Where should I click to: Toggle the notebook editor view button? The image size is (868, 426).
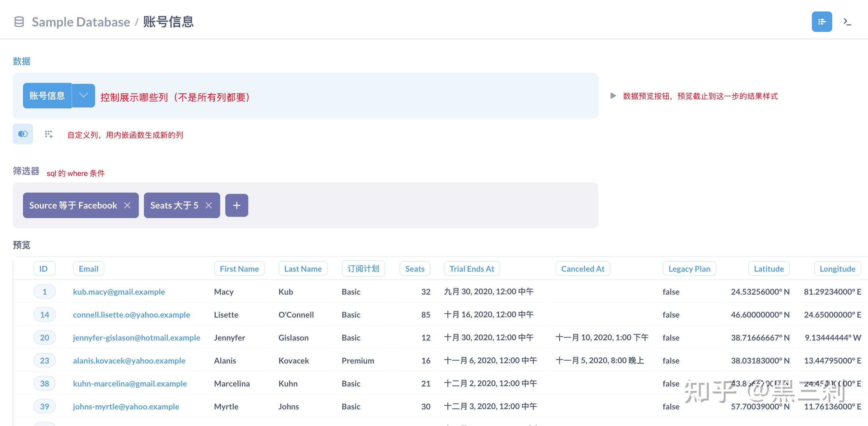coord(821,22)
